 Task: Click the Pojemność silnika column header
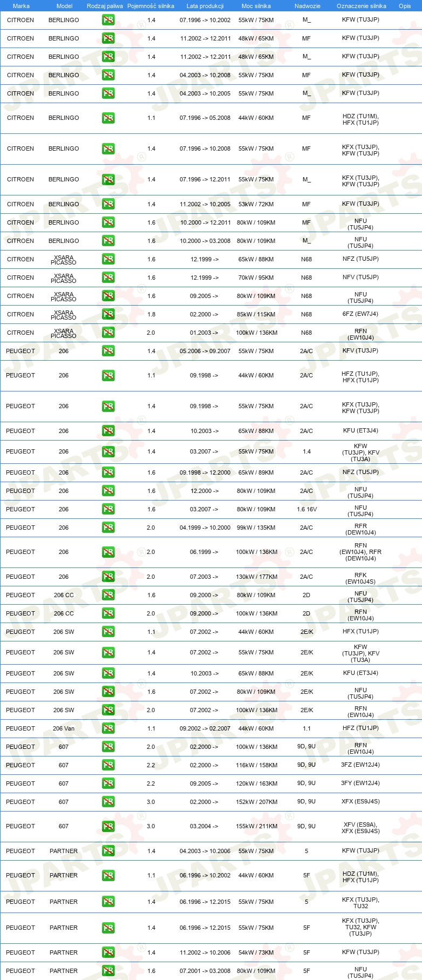[x=151, y=6]
